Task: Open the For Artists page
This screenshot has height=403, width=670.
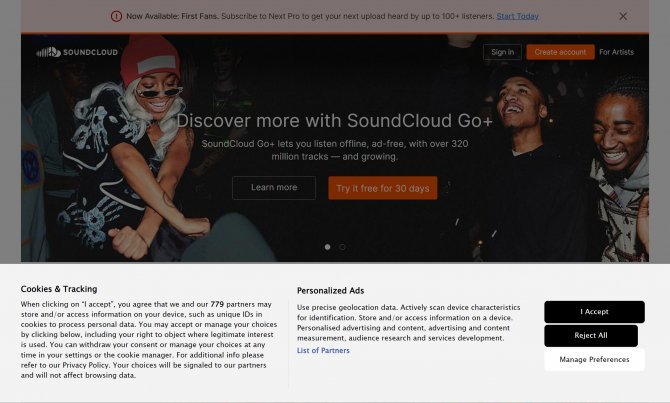Action: tap(616, 52)
